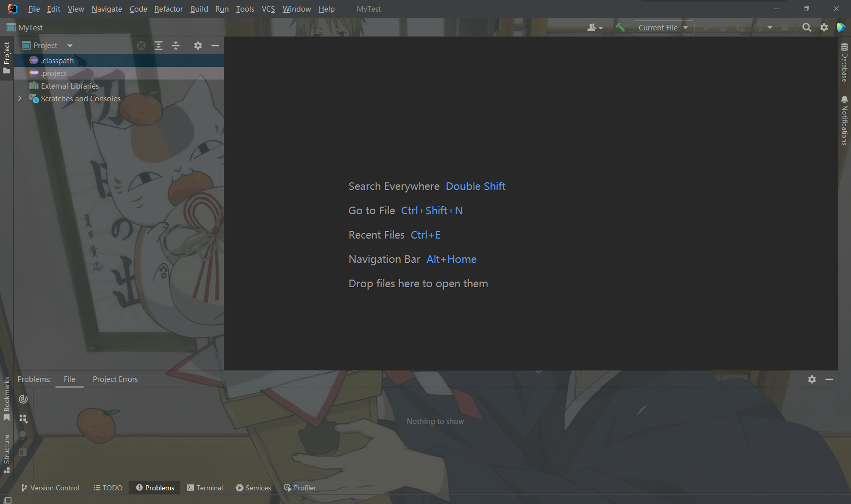The height and width of the screenshot is (504, 851).
Task: Open the Version Control tool window
Action: [x=50, y=488]
